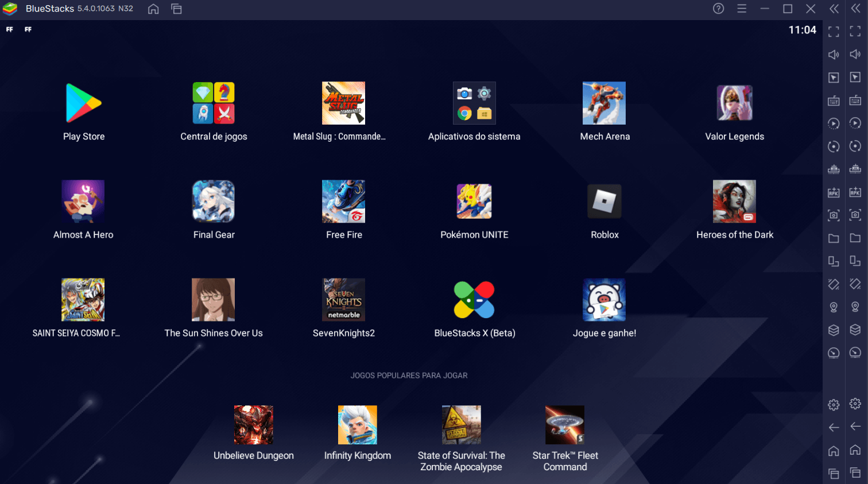Select State of Survival: The Zombie Apocalypse

coord(462,425)
